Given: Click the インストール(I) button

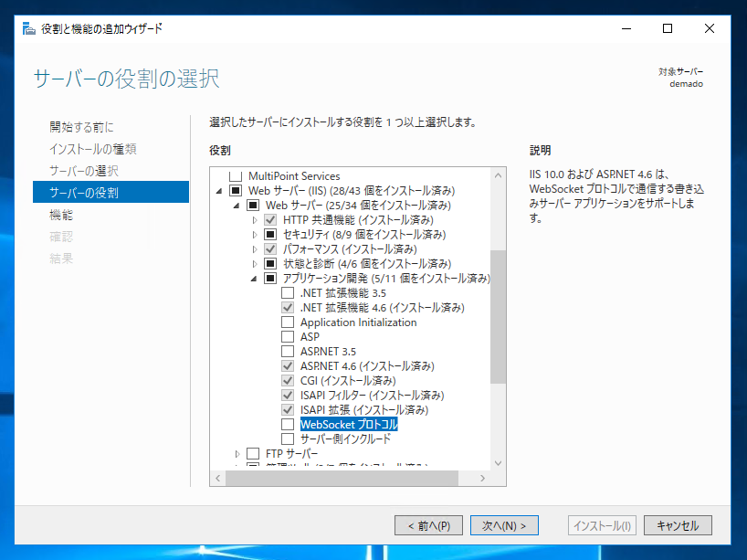Looking at the screenshot, I should point(602,525).
